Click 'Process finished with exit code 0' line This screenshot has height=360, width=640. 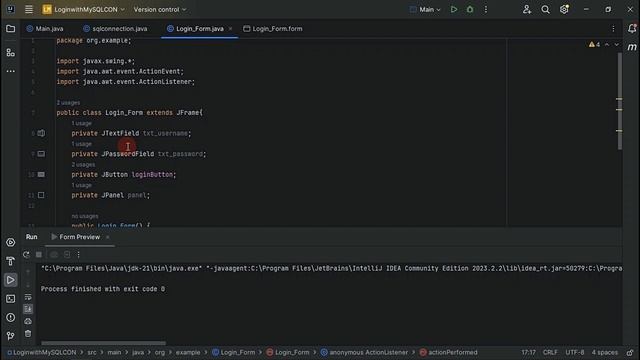[103, 289]
